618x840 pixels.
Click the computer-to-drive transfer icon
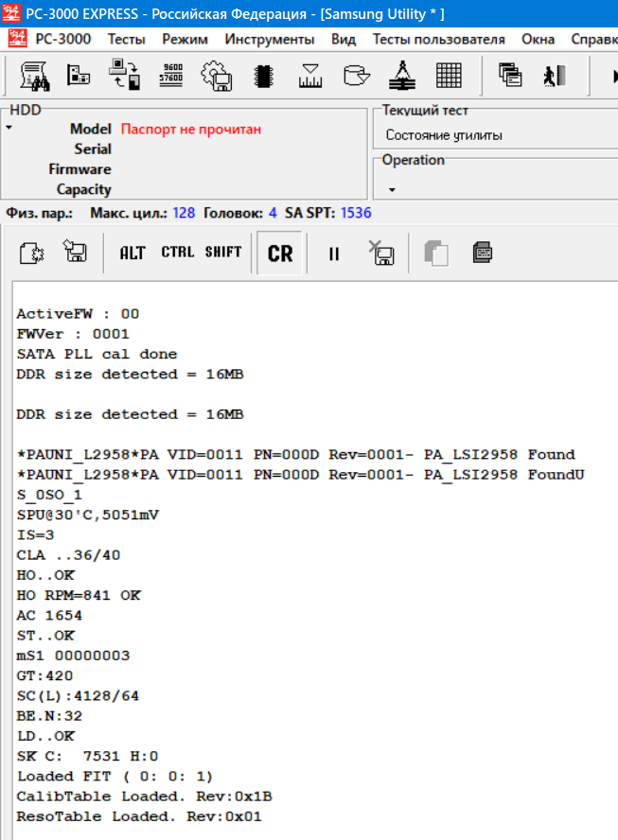pos(124,75)
